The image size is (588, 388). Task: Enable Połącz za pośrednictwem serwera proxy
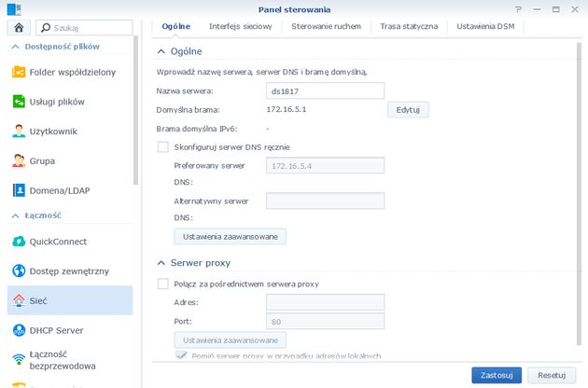162,284
